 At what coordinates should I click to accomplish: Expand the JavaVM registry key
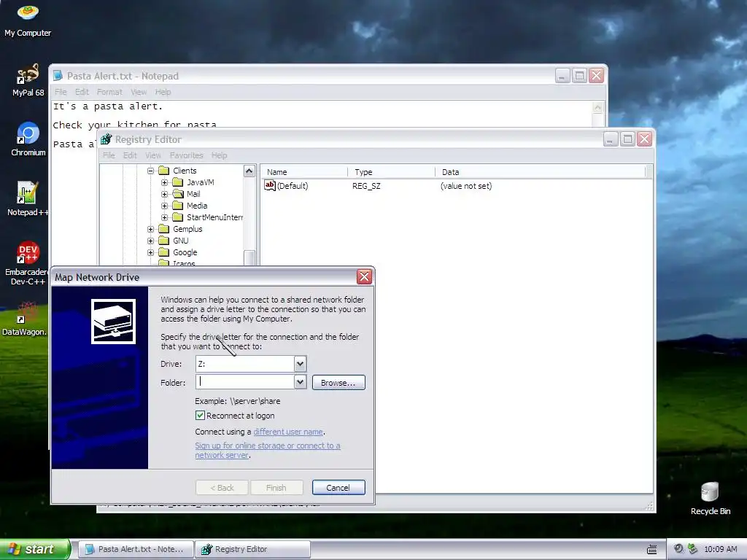(x=164, y=182)
